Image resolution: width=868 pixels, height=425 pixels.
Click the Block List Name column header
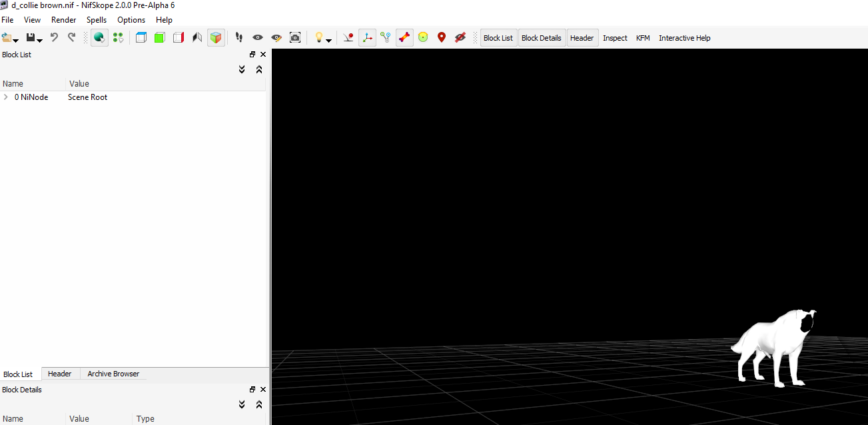[33, 84]
